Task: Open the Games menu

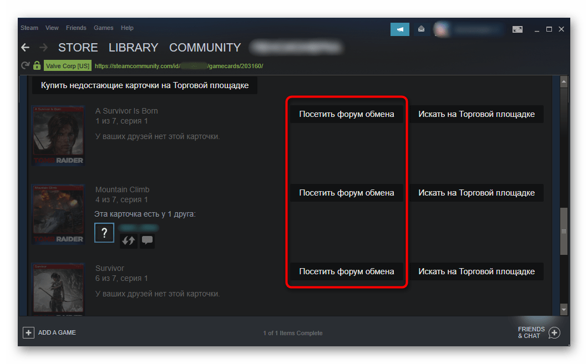Action: pyautogui.click(x=104, y=28)
